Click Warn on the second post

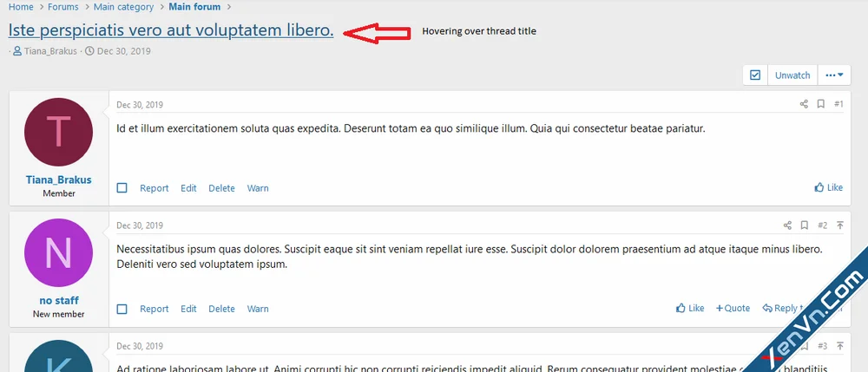(x=258, y=309)
